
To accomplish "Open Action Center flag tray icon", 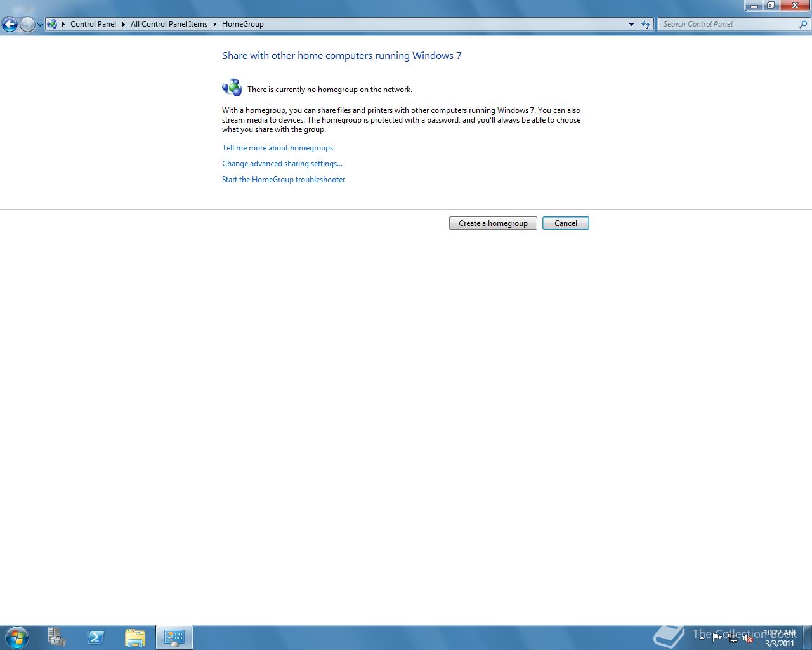I will 717,638.
